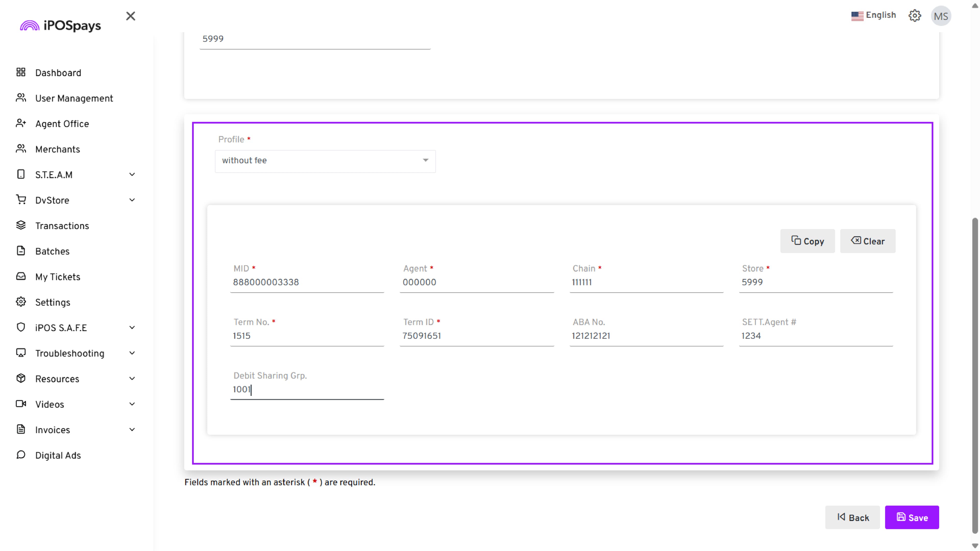Screen dimensions: 980x551
Task: Click the Clear button
Action: click(x=867, y=241)
